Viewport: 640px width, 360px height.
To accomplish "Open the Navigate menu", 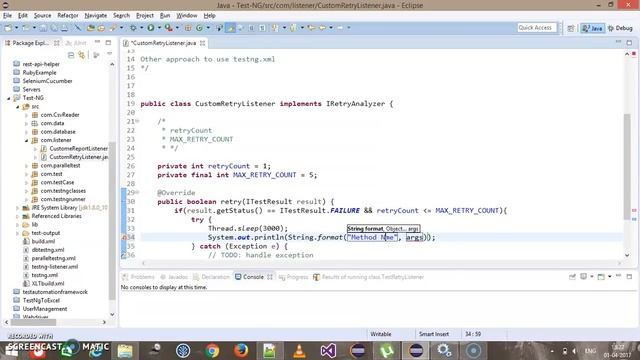I will click(x=96, y=16).
